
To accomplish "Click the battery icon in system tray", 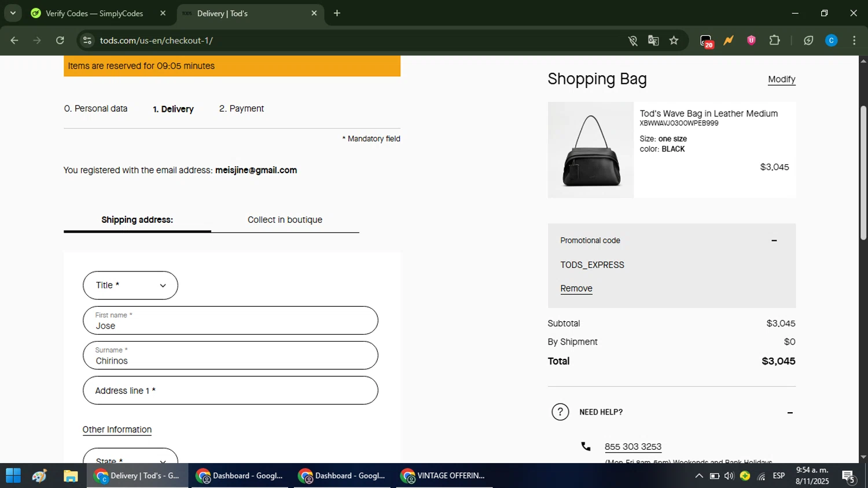I will point(715,476).
